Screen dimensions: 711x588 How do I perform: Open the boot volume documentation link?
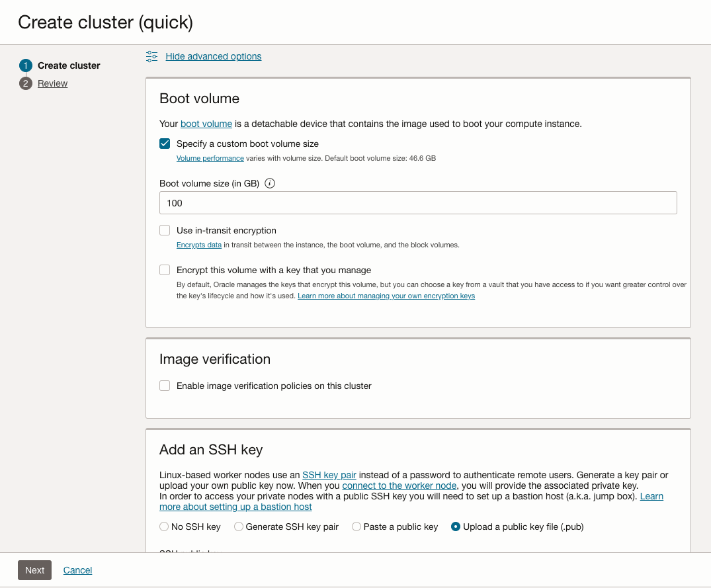(206, 124)
